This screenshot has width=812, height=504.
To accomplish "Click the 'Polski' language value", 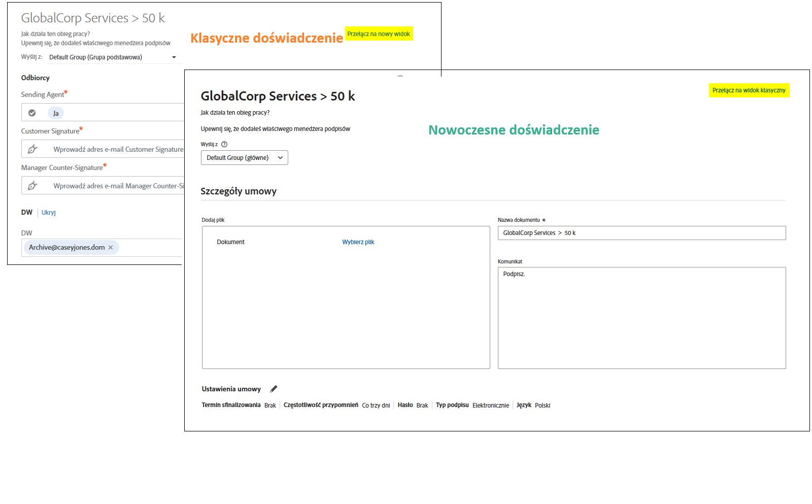I will [x=543, y=406].
